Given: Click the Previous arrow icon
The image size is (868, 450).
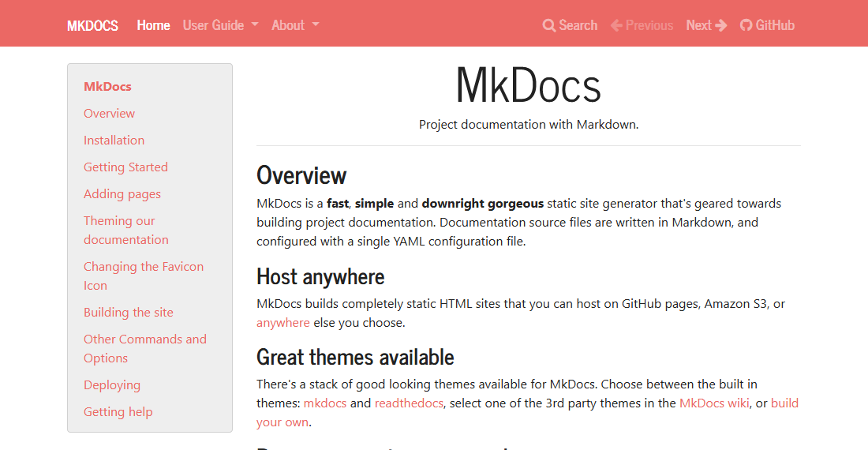Looking at the screenshot, I should click(x=617, y=25).
